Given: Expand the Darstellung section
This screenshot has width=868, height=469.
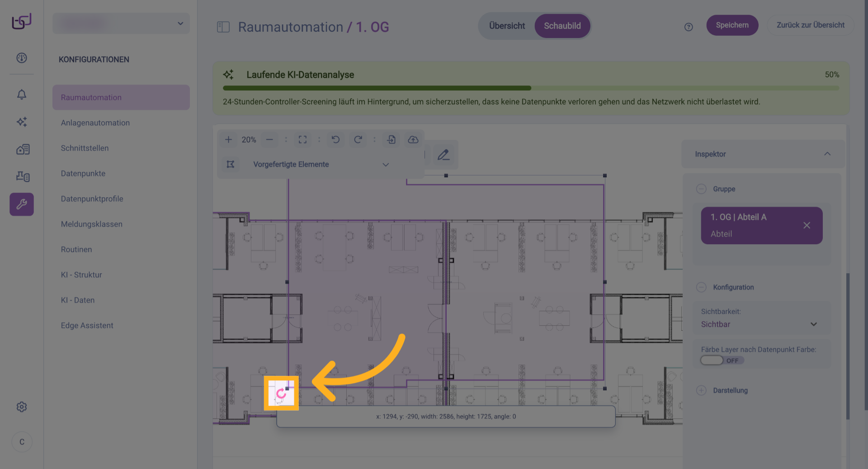Looking at the screenshot, I should click(701, 390).
